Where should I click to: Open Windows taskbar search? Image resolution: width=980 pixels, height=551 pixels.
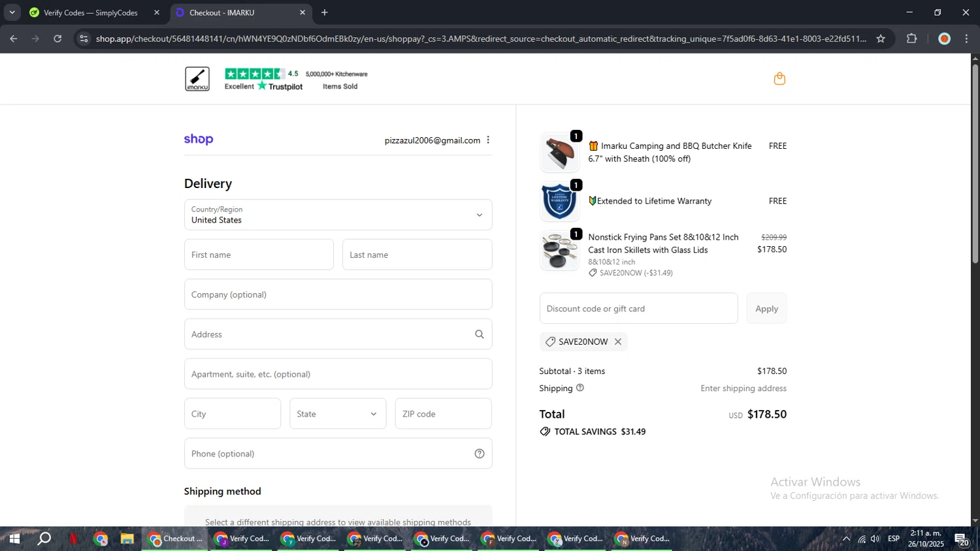tap(44, 539)
